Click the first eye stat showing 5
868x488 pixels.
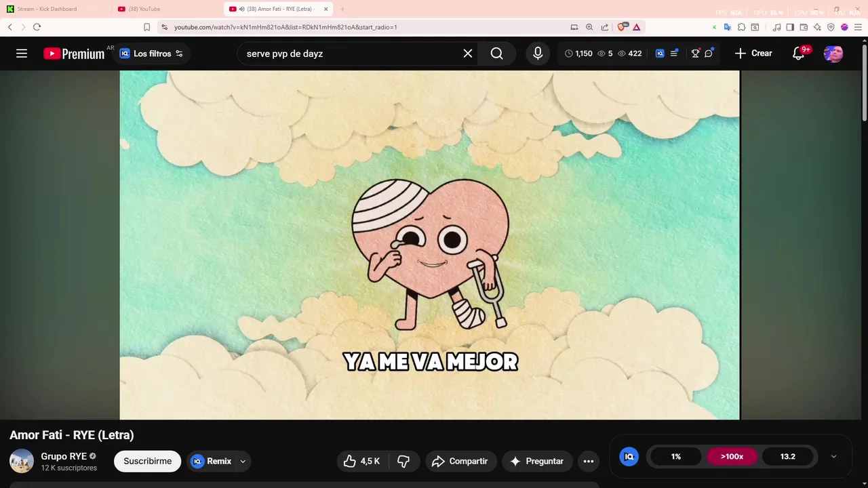point(605,54)
